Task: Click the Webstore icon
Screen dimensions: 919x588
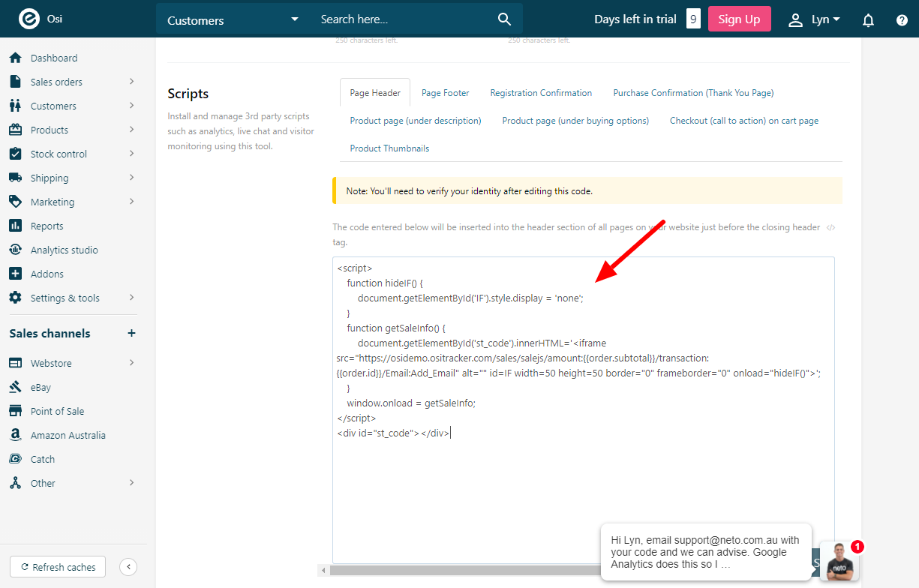Action: (15, 363)
